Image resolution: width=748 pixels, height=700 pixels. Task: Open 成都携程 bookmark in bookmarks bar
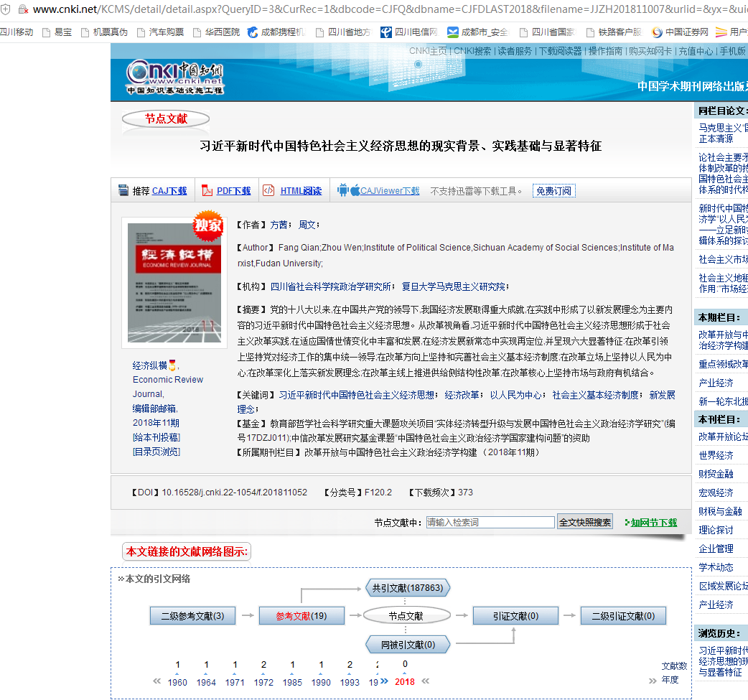(x=276, y=32)
